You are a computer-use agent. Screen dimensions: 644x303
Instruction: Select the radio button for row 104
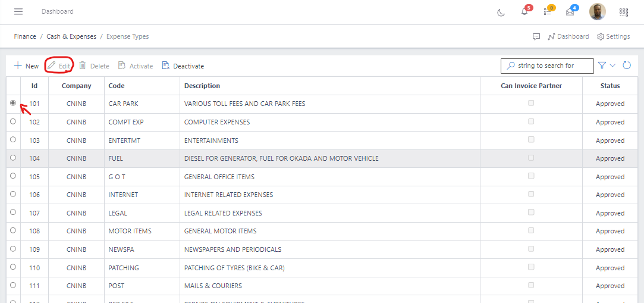coord(13,158)
